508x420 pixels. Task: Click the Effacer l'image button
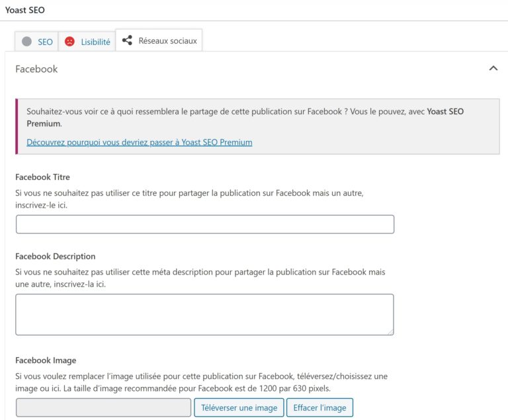319,407
